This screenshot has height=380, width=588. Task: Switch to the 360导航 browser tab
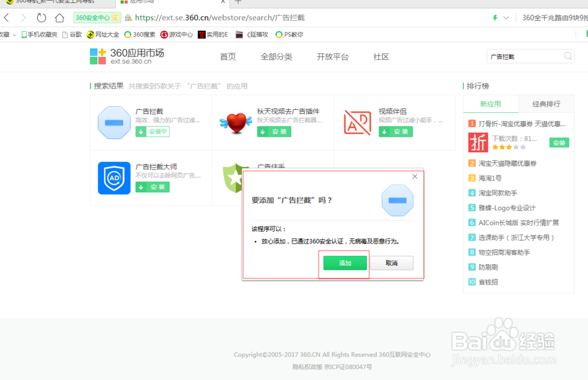point(56,2)
